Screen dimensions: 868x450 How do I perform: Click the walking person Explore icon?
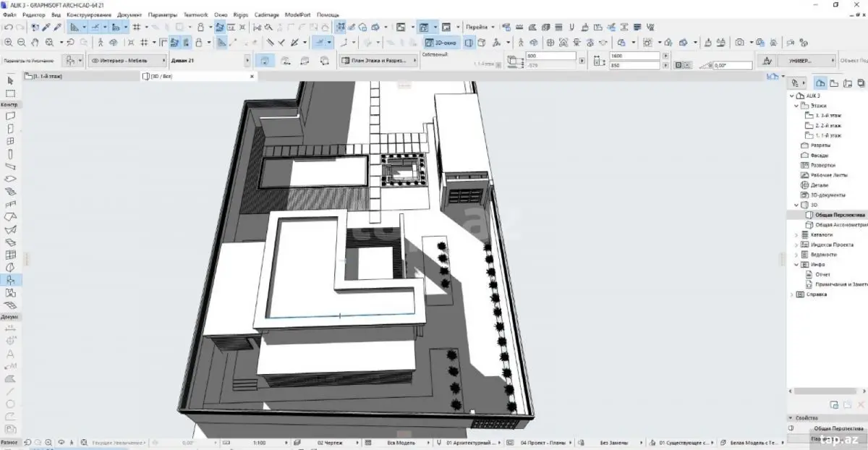(101, 43)
